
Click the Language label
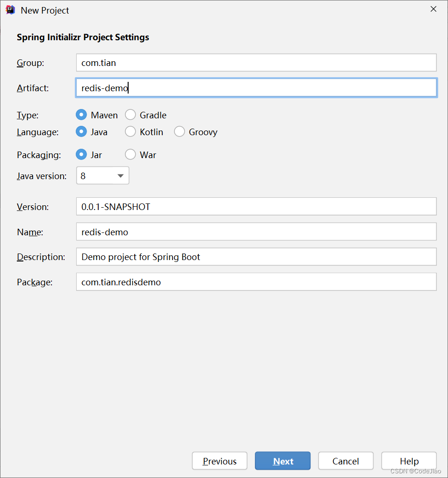38,132
